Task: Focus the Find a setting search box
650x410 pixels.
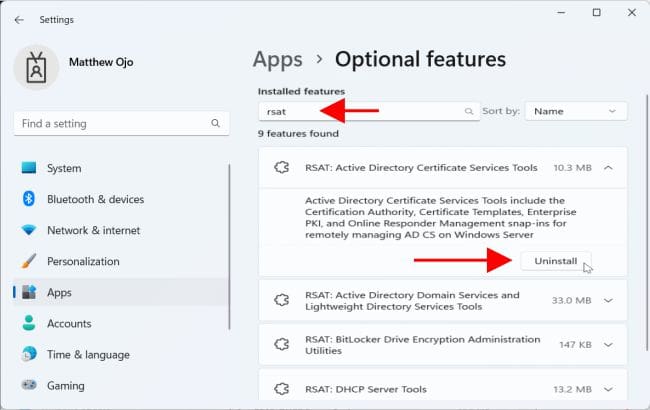Action: click(x=121, y=123)
